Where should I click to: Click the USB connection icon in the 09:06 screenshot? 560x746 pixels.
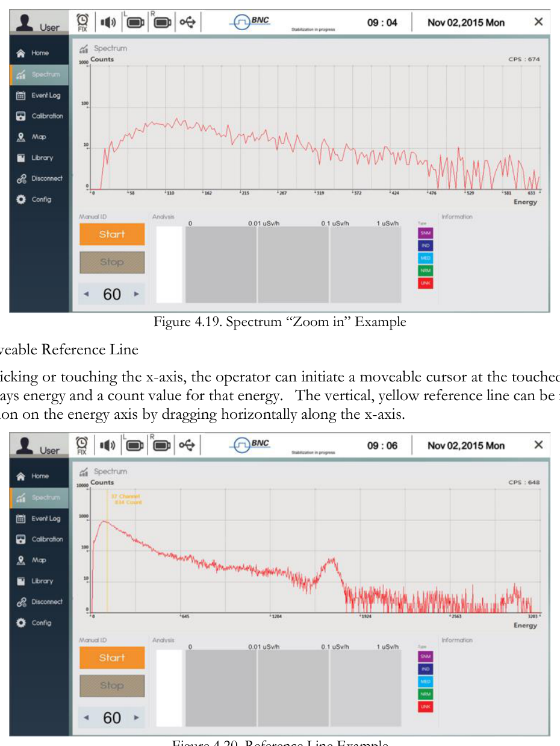tap(188, 445)
